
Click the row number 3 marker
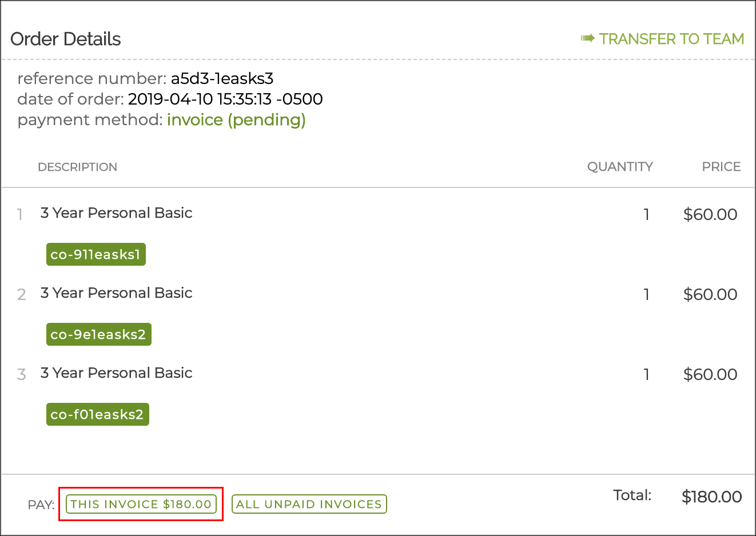click(x=22, y=375)
